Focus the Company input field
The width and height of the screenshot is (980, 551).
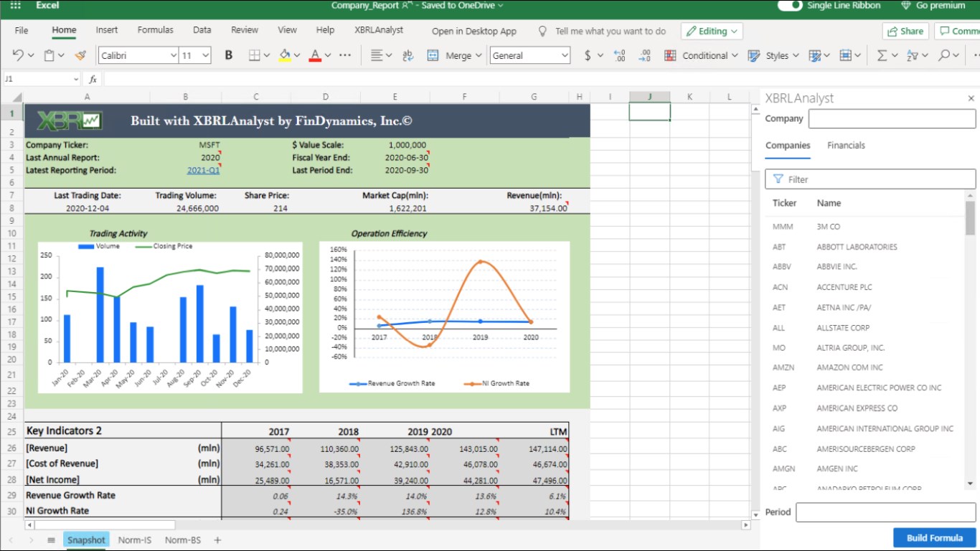[892, 118]
